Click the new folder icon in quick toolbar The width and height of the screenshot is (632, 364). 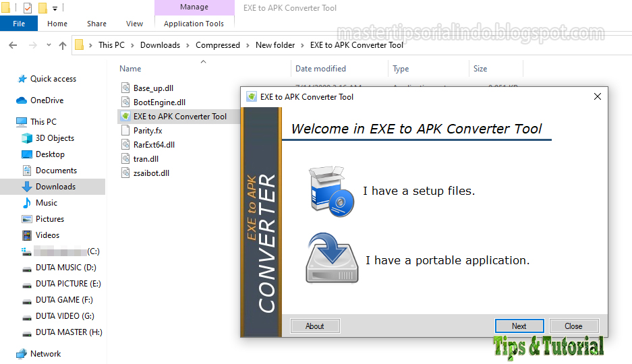pyautogui.click(x=42, y=7)
